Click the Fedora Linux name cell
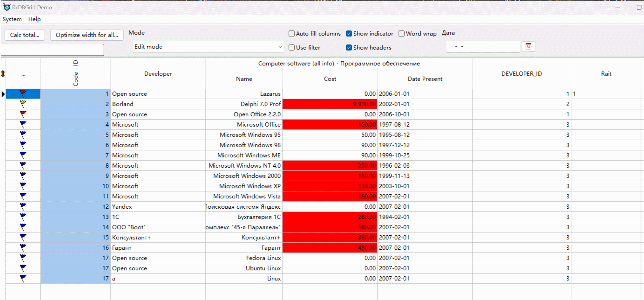Image resolution: width=644 pixels, height=300 pixels. tap(244, 258)
